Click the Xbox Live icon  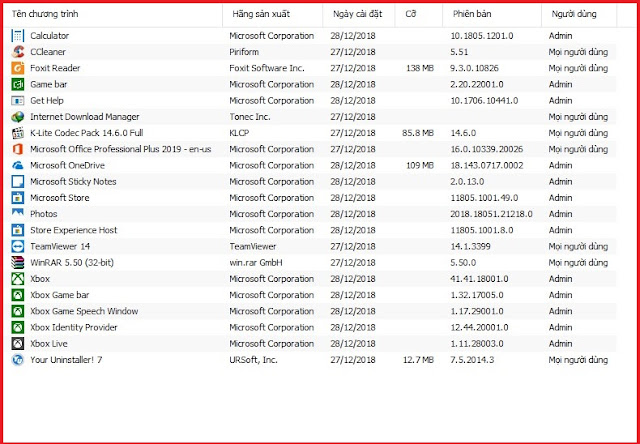click(18, 344)
